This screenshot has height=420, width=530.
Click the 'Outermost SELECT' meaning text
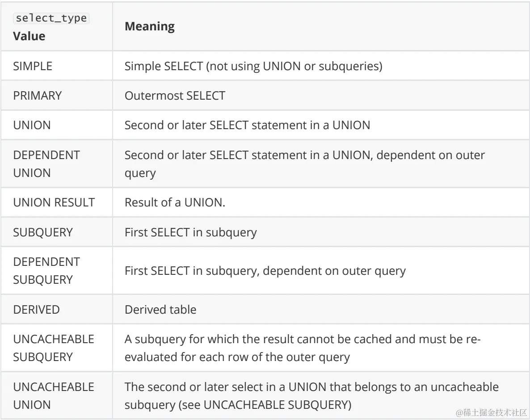click(x=175, y=96)
